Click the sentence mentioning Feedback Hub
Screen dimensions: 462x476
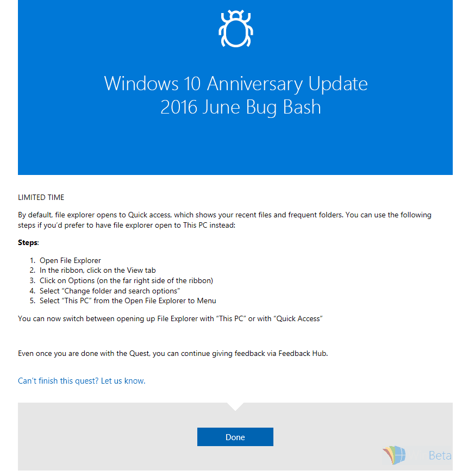(x=173, y=353)
